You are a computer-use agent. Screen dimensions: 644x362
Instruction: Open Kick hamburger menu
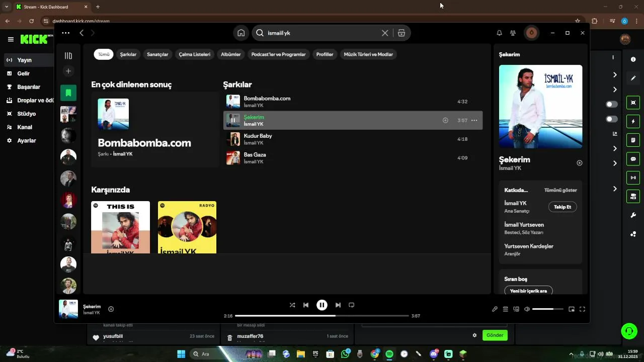tap(11, 39)
